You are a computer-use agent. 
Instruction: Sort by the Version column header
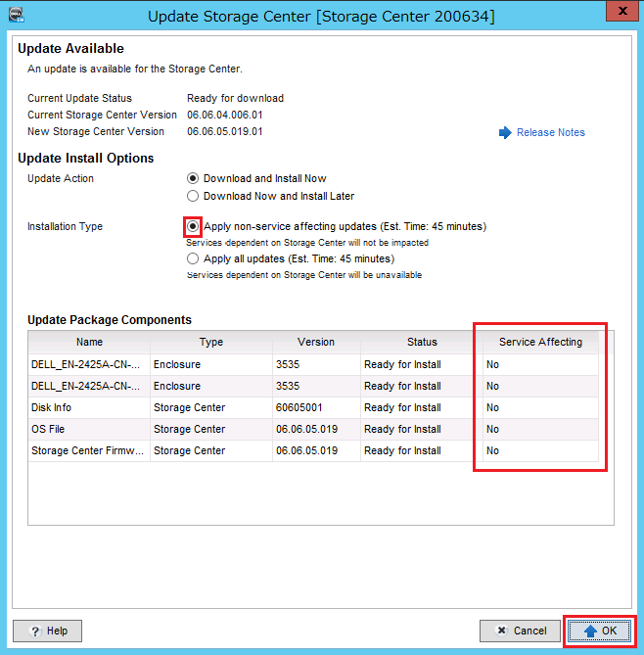(x=316, y=342)
